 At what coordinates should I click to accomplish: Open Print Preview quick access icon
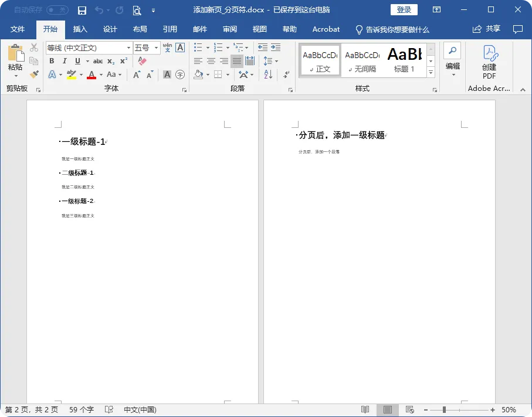[x=137, y=11]
